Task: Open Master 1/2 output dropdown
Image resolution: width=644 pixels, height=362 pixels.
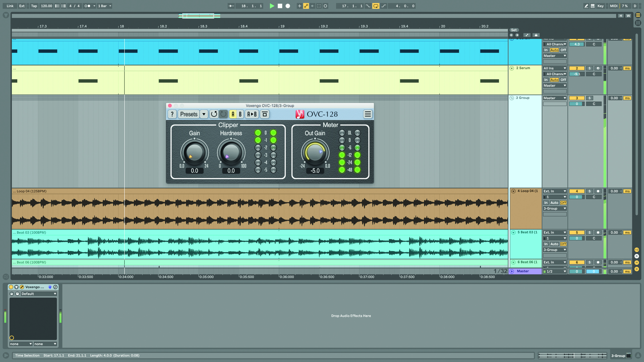Action: point(554,271)
